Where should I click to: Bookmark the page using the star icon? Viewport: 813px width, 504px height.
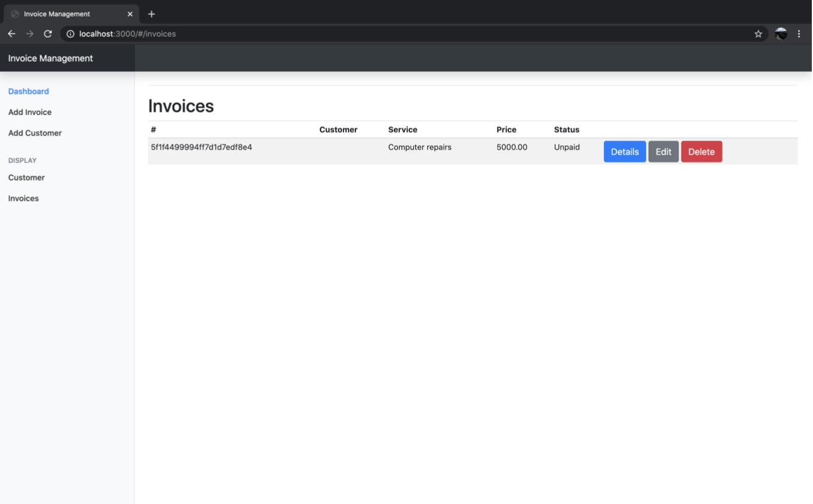[x=758, y=34]
